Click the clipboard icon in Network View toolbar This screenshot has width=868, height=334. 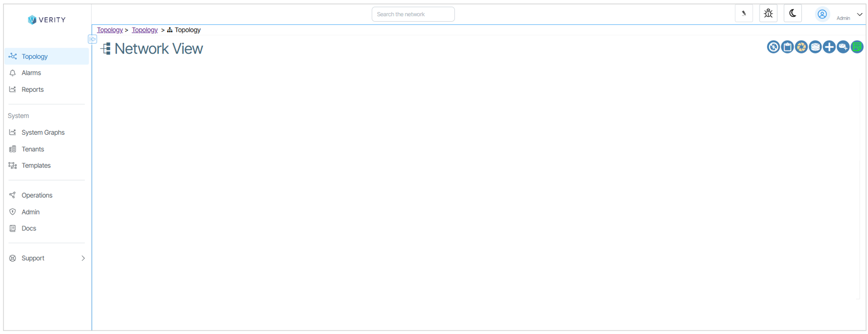coord(787,47)
